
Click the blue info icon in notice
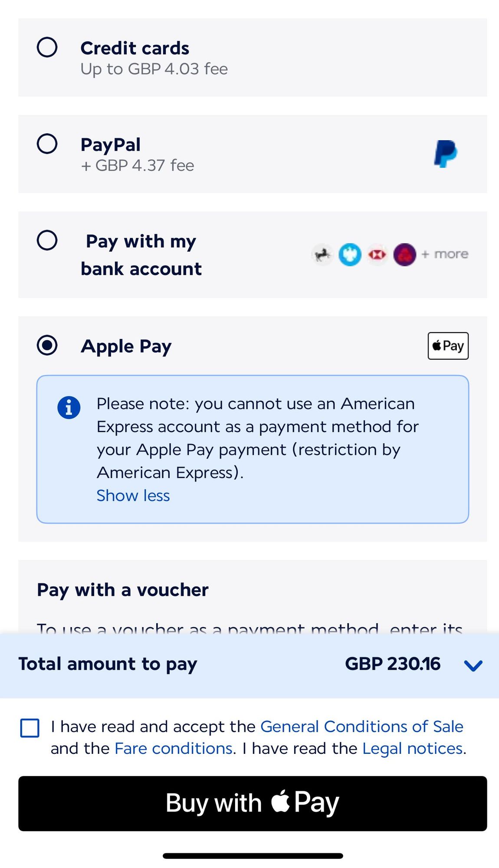point(69,408)
